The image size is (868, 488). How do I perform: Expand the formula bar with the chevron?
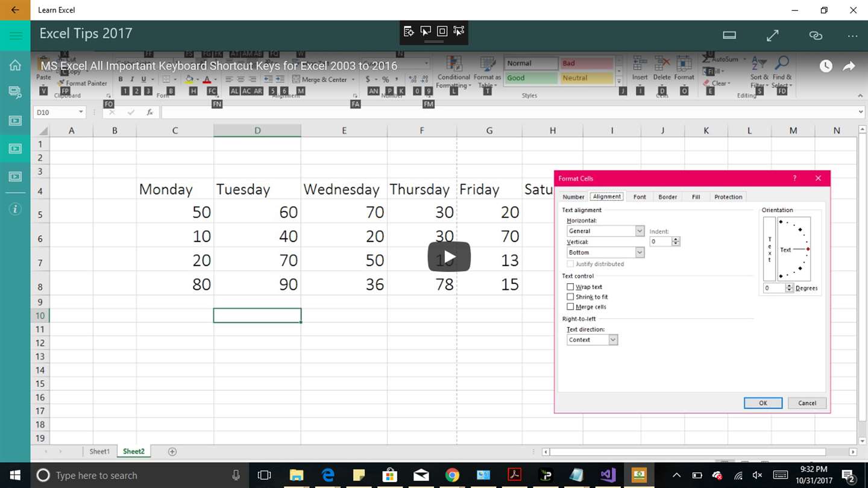pos(860,112)
